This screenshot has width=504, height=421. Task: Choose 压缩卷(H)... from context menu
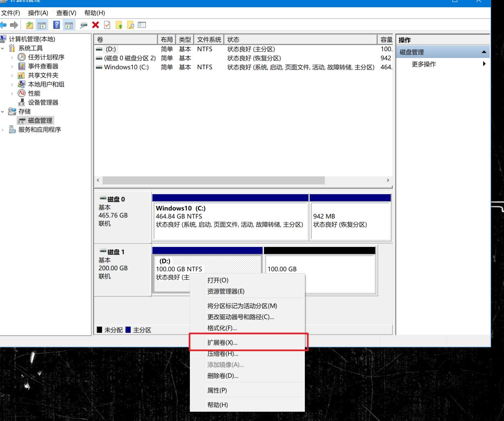[247, 354]
